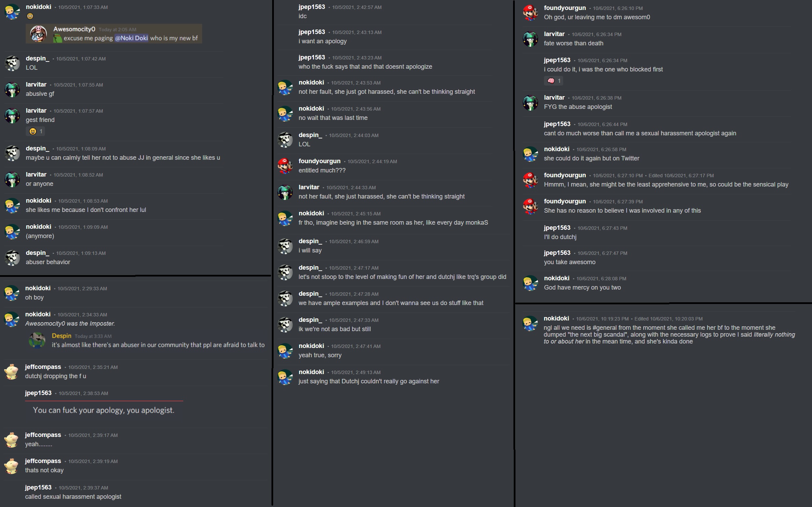Screen dimensions: 812x507
Task: Click the timestamp 10/6/2021, 10:19:23 PM
Action: click(x=602, y=319)
